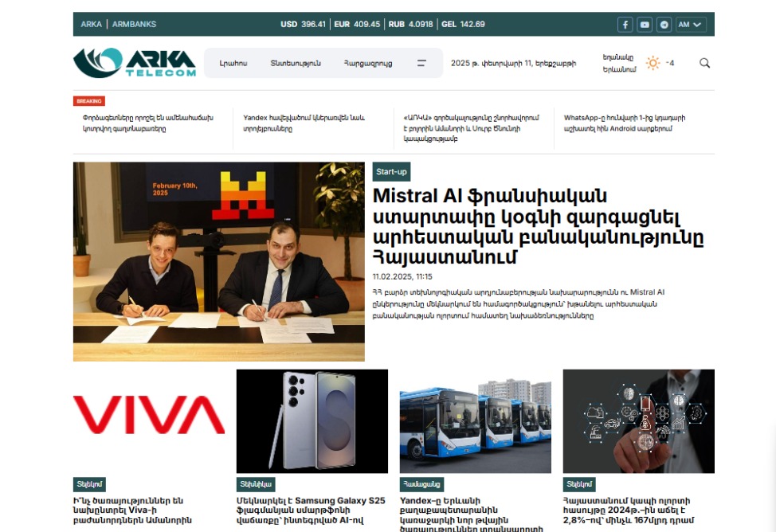Open the YouTube channel icon

pos(645,24)
